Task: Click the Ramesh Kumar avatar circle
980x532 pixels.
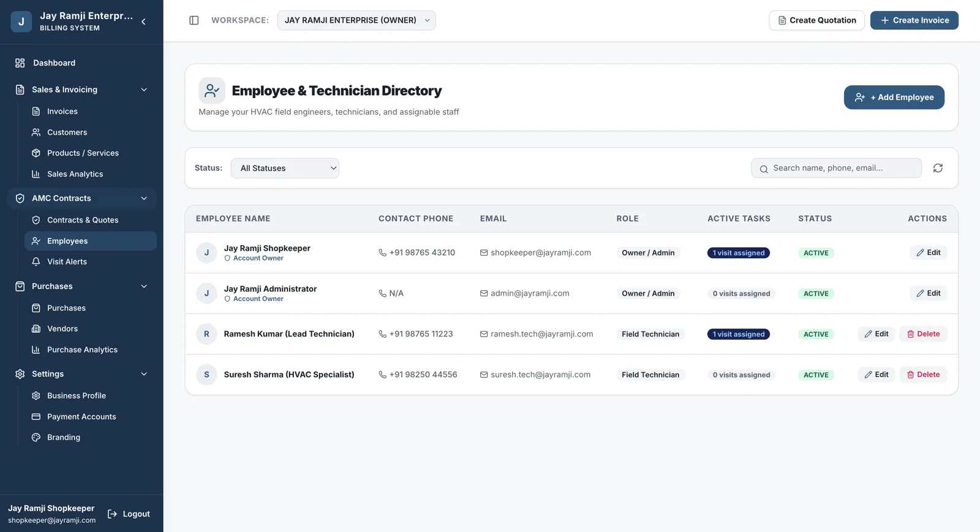Action: coord(206,334)
